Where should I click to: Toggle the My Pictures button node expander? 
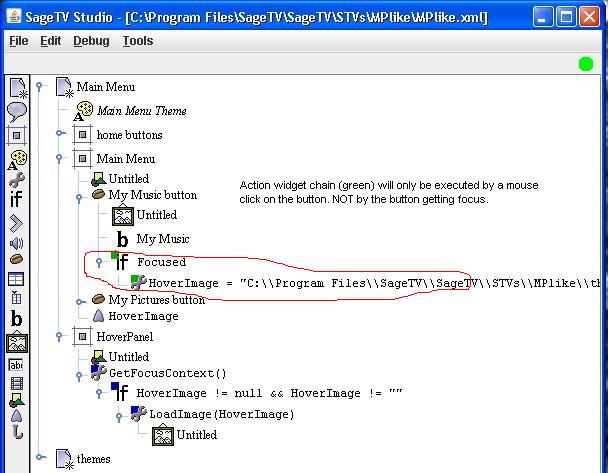tap(80, 299)
